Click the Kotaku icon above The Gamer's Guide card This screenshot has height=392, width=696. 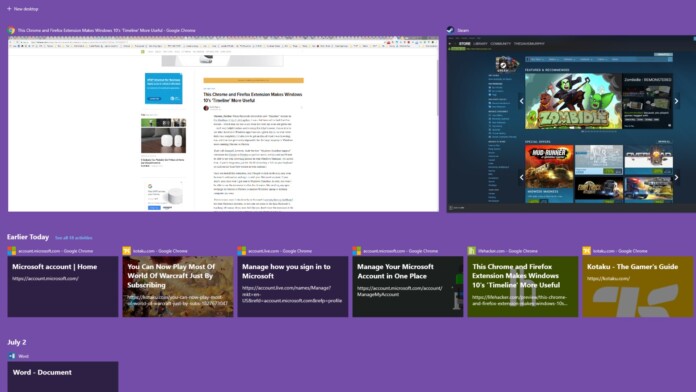click(x=586, y=251)
